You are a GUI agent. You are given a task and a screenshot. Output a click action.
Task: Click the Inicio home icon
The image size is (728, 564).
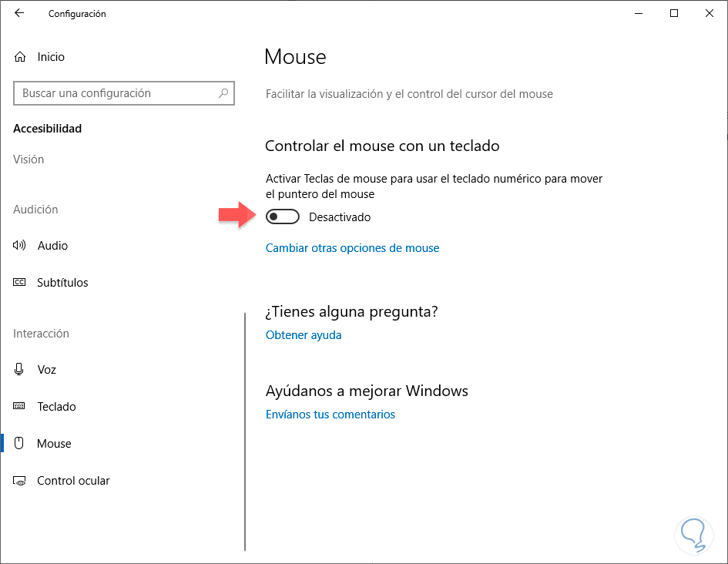click(20, 57)
